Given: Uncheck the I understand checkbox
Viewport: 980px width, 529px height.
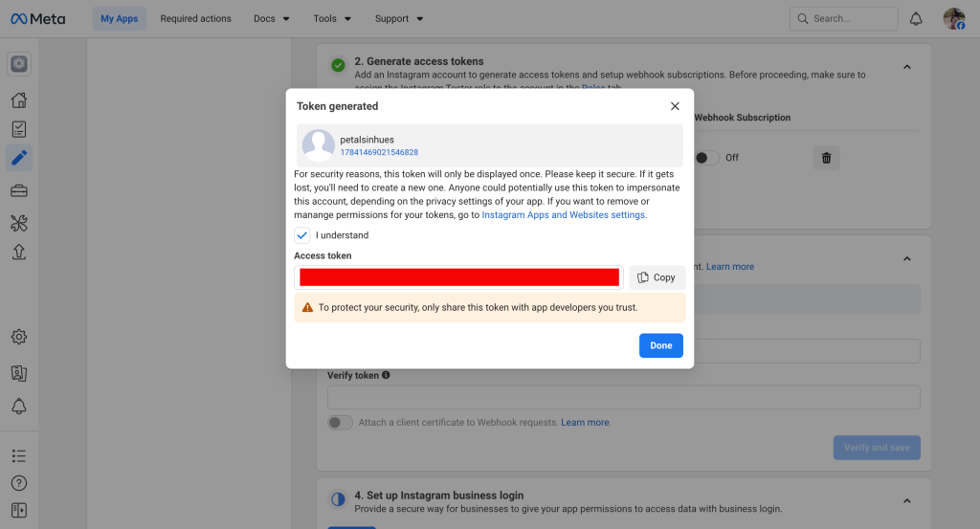Looking at the screenshot, I should pos(302,235).
